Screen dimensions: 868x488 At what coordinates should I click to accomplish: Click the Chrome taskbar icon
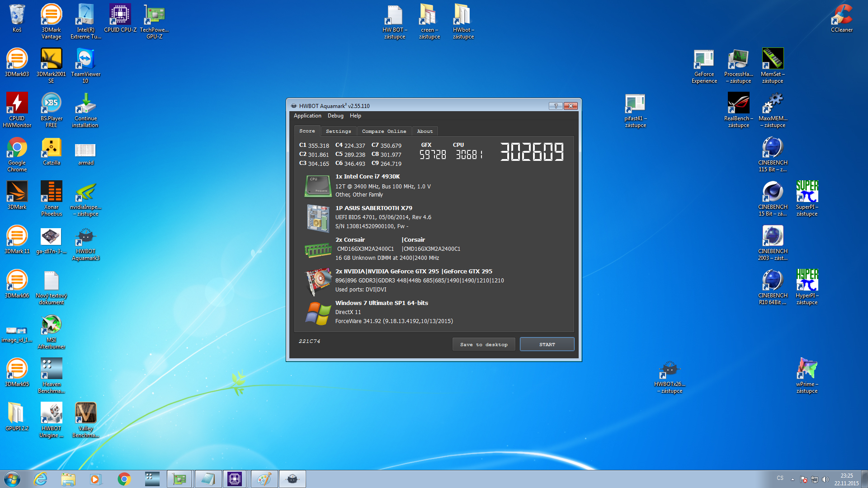tap(124, 479)
